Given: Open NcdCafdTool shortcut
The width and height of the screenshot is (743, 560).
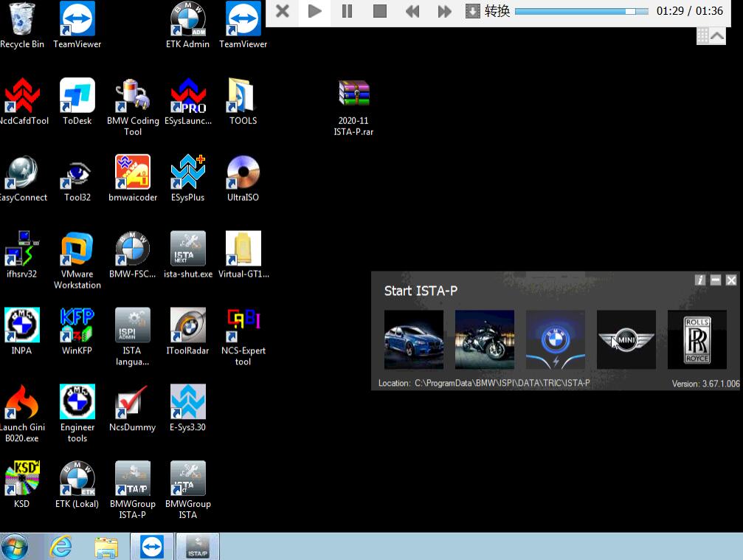Looking at the screenshot, I should tap(22, 102).
